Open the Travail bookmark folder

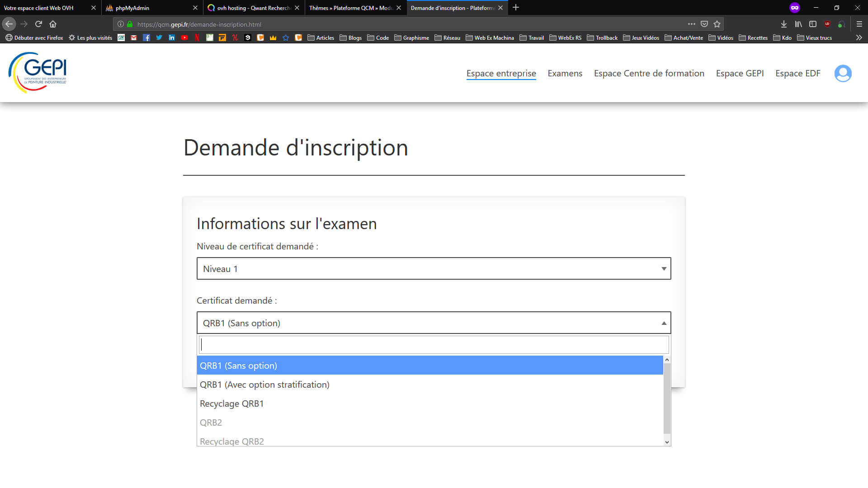point(532,38)
